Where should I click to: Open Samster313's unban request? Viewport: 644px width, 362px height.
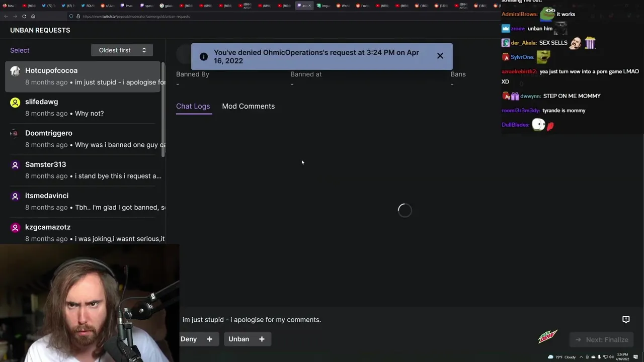click(84, 170)
